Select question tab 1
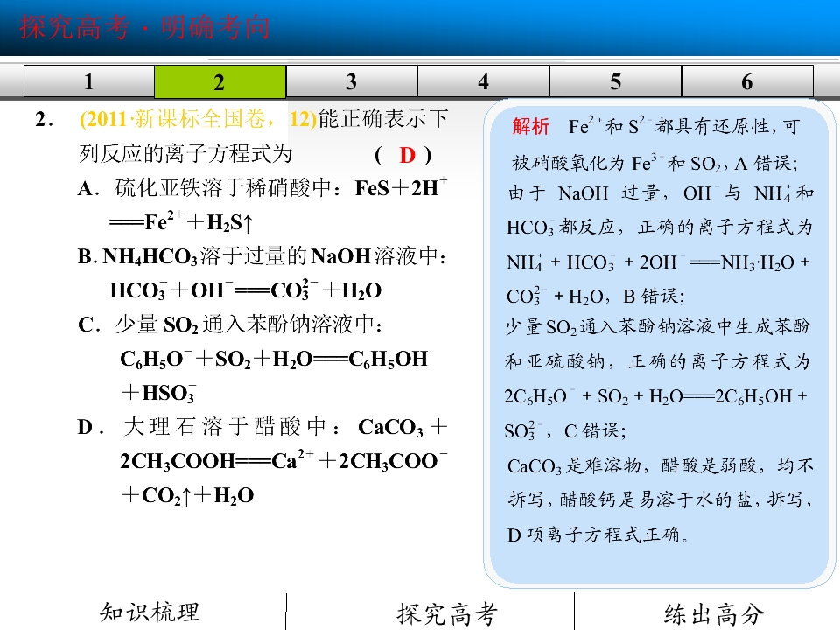 point(89,82)
